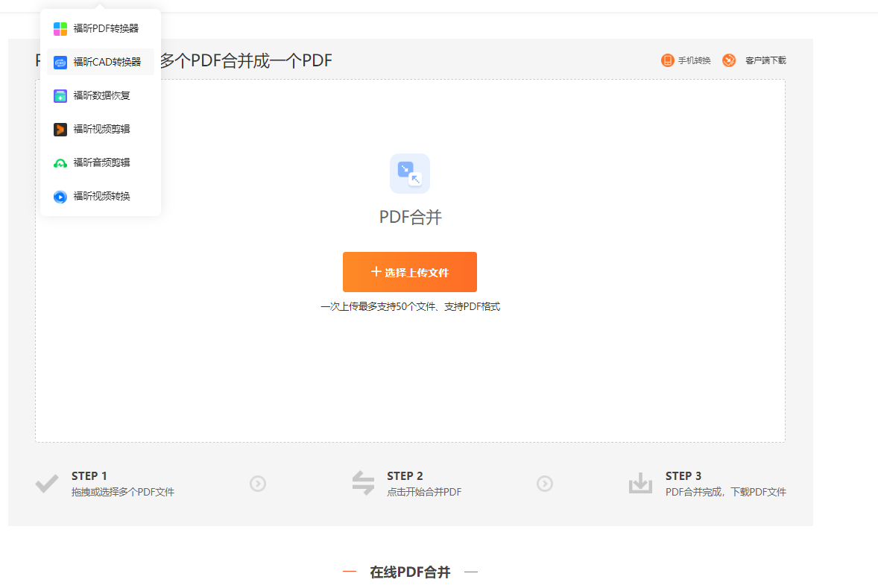The height and width of the screenshot is (588, 878).
Task: Click the STEP 1 heading text
Action: (x=89, y=476)
